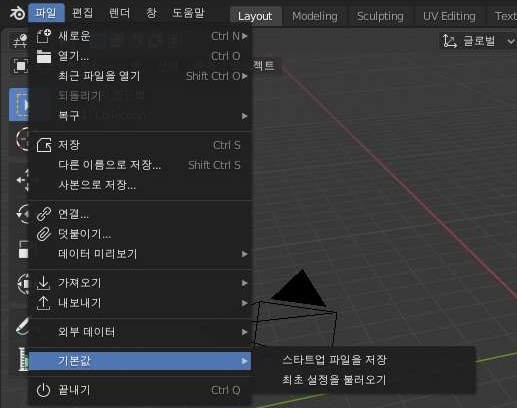The width and height of the screenshot is (517, 408).
Task: Select the Select Box tool in toolbar
Action: [19, 104]
